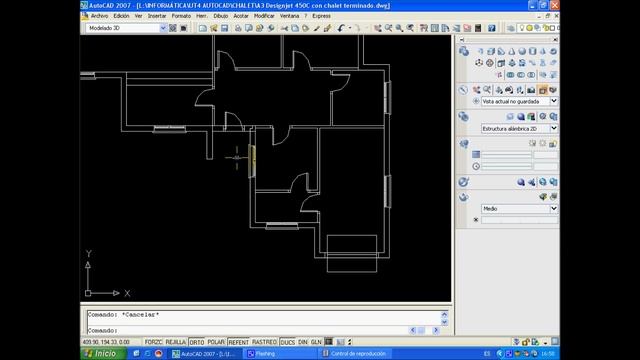Click the Visual Style control panel icon
This screenshot has width=640, height=360.
tap(463, 117)
